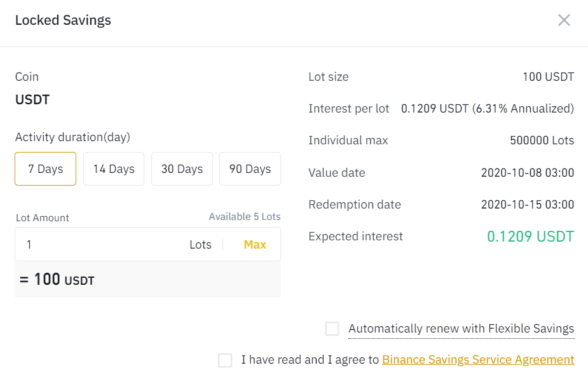Viewport: 588px width, 377px height.
Task: Click the "= 100 USDT" total value
Action: (57, 280)
